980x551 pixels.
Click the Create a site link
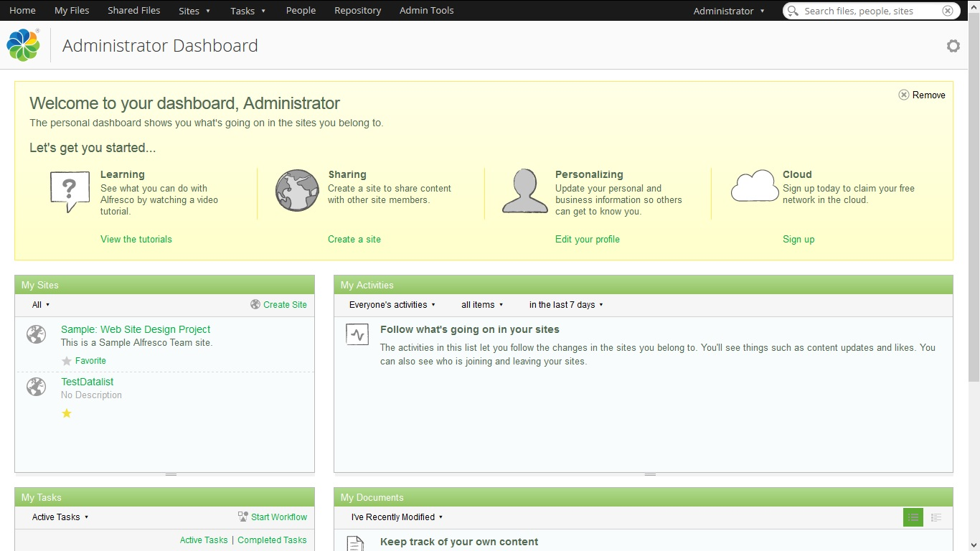354,239
